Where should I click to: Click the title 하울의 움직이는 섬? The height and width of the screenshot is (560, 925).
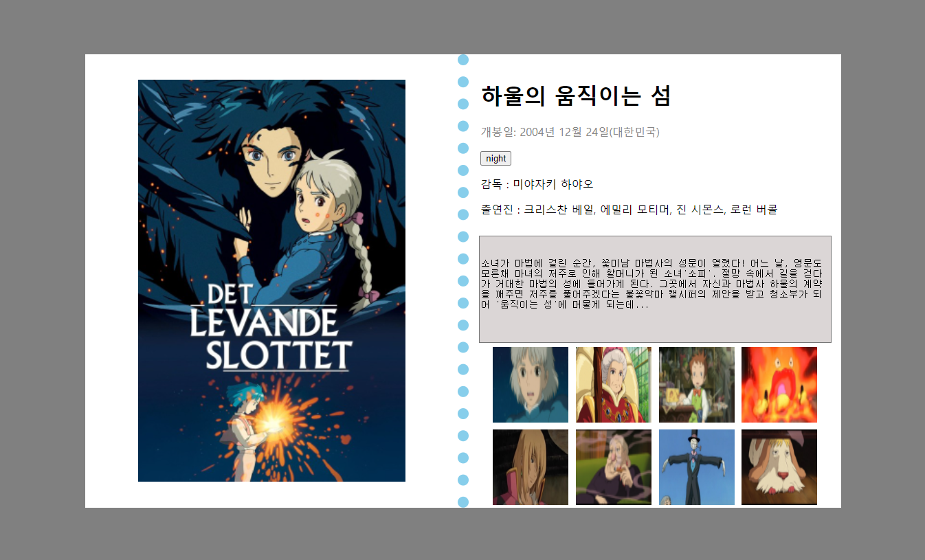pyautogui.click(x=576, y=96)
